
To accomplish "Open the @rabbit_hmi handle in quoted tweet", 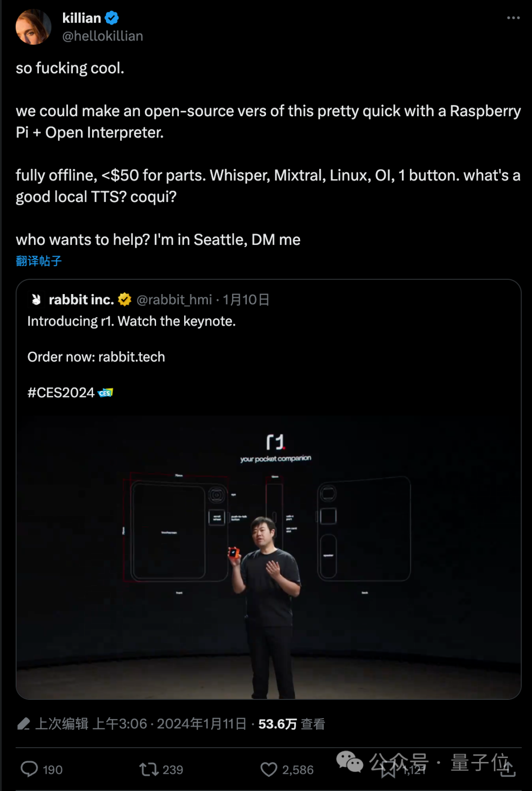I will [x=174, y=299].
